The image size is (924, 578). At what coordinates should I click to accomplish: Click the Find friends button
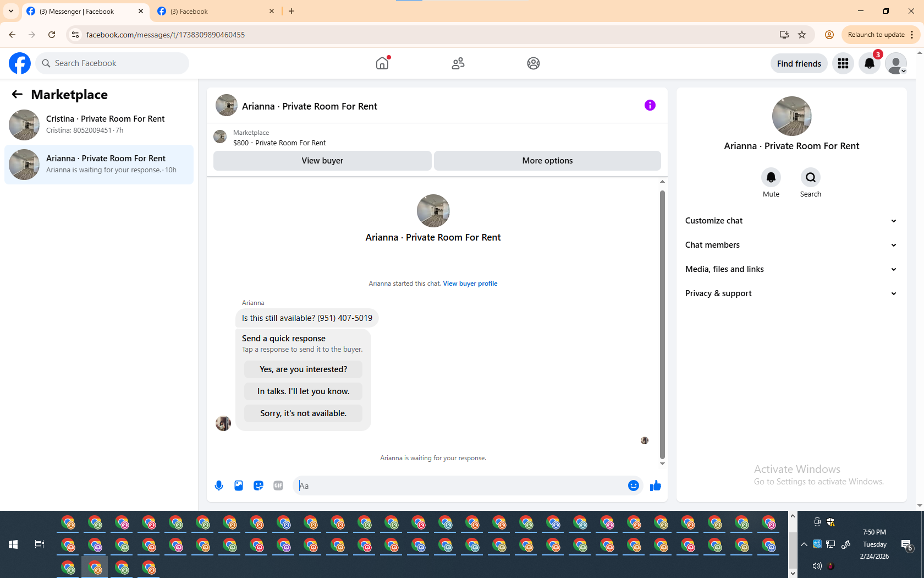point(799,63)
